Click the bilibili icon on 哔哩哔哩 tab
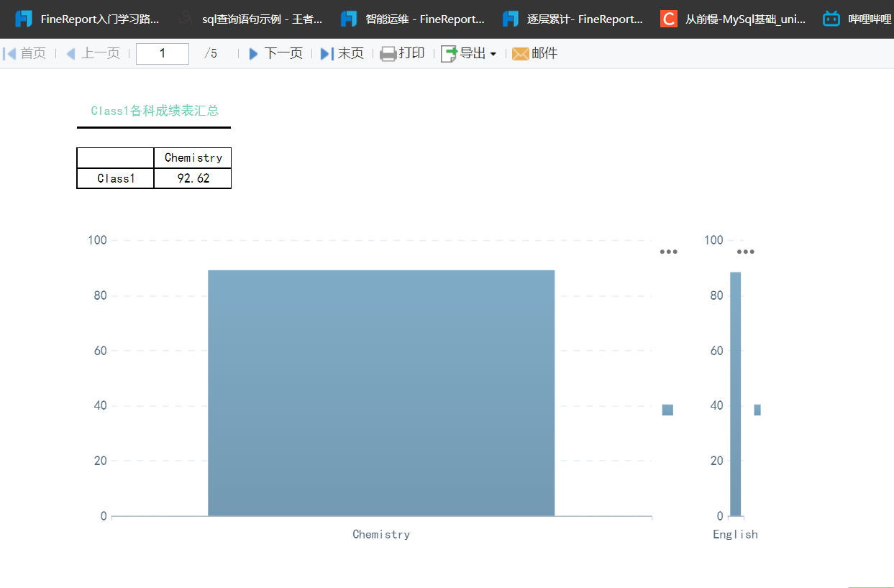 [x=831, y=19]
